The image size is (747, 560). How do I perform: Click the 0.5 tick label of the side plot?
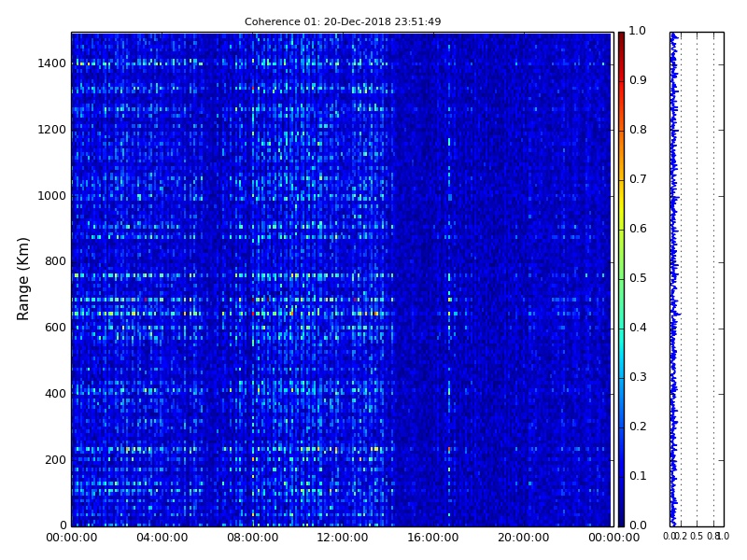(x=697, y=537)
